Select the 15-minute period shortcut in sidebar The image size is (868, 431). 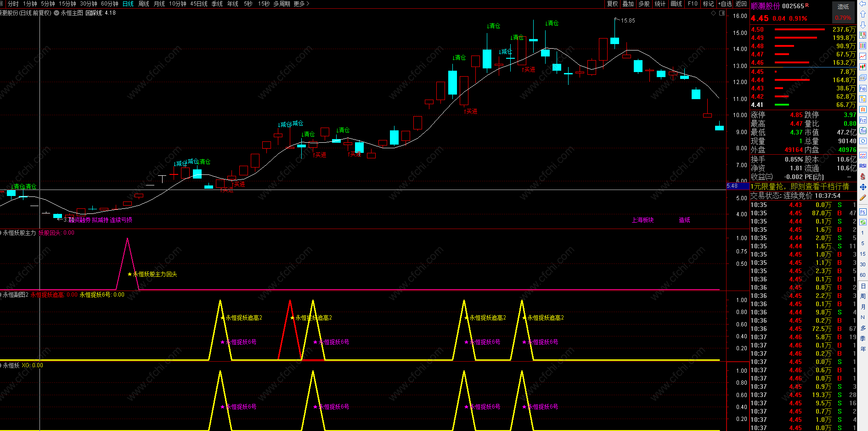[863, 254]
